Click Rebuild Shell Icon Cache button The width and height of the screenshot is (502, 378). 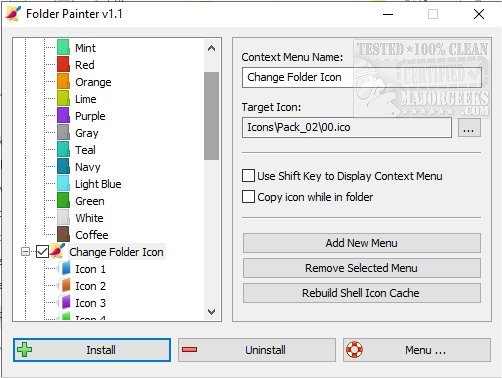(362, 293)
